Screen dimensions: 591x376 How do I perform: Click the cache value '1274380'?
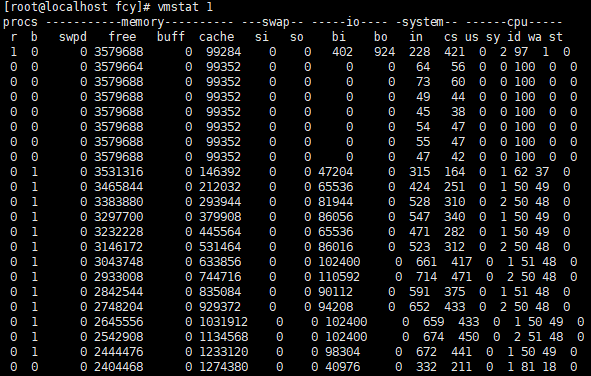coord(224,367)
